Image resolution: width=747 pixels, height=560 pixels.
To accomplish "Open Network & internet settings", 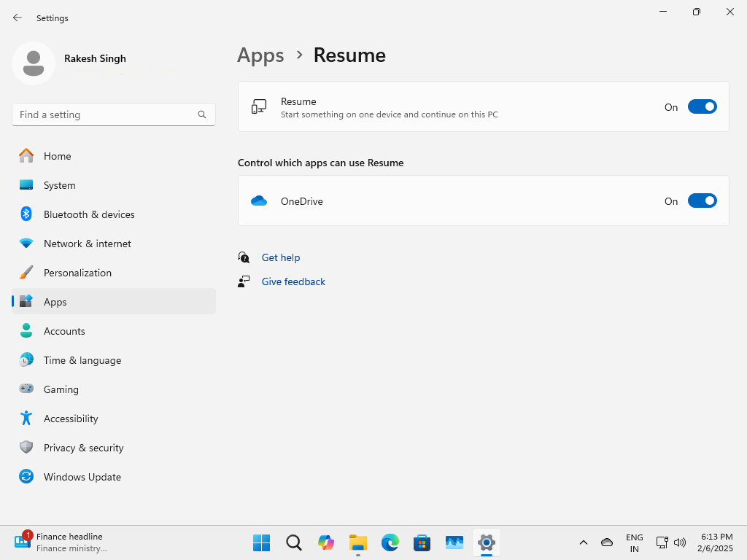I will point(88,244).
